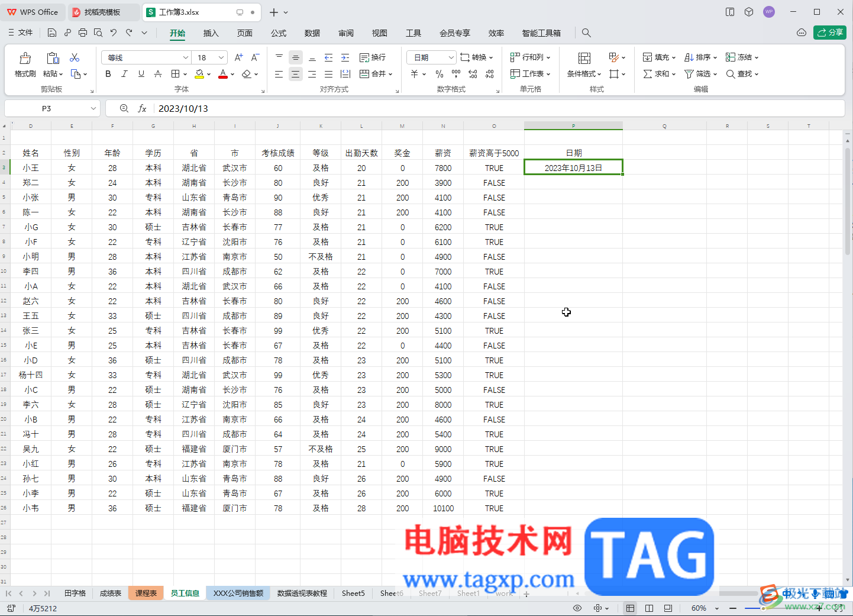This screenshot has height=616, width=853.
Task: Open the font name combo box 等线
Action: pos(146,57)
